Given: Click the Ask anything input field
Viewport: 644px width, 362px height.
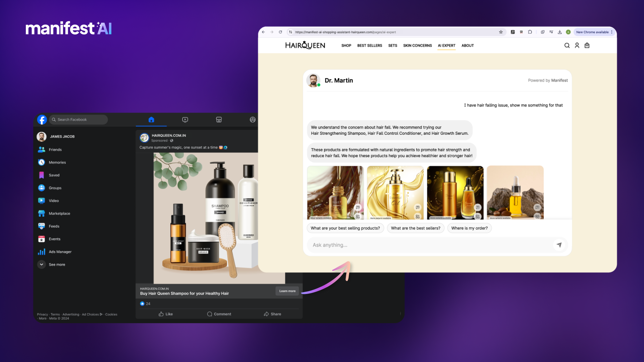Looking at the screenshot, I should 429,245.
